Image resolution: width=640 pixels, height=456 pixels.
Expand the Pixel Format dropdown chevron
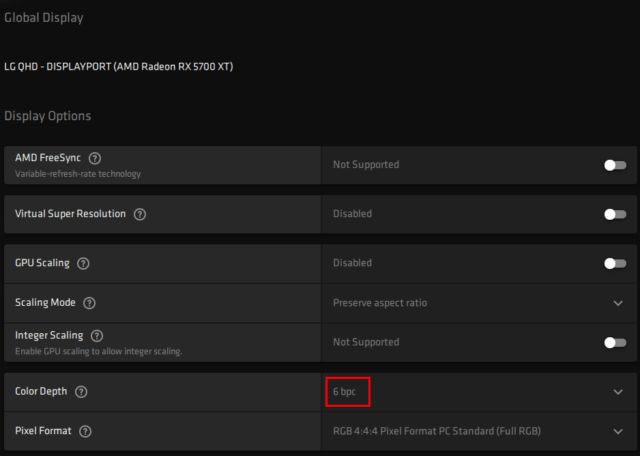[618, 432]
